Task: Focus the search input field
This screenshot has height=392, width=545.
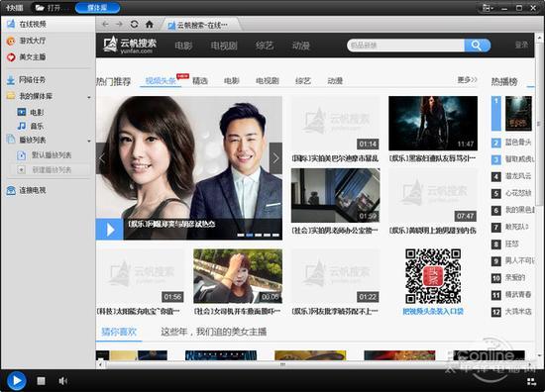Action: [x=405, y=46]
